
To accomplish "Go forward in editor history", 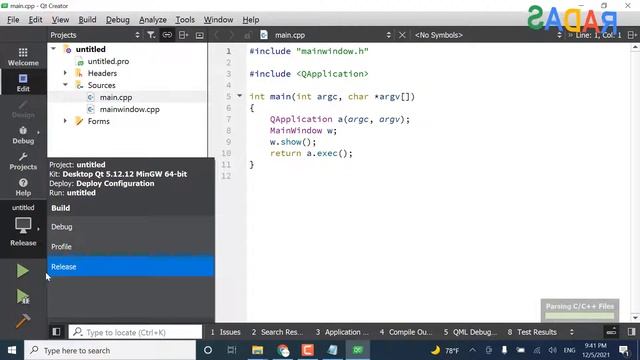I will click(x=231, y=35).
